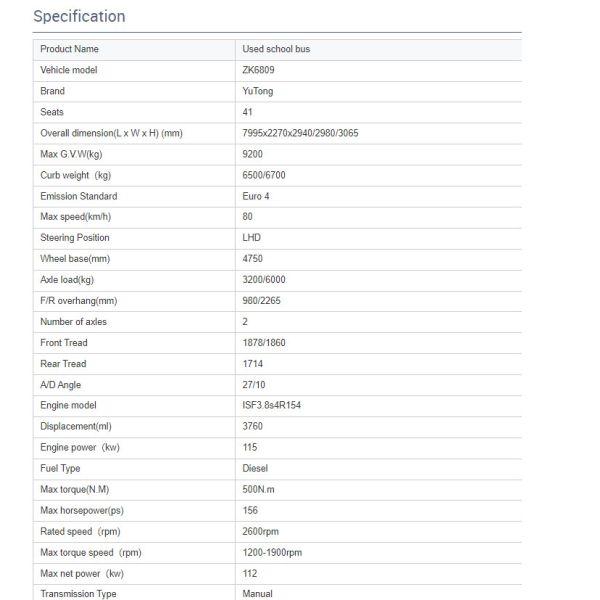Click the Rated speed value 2600rpm

[262, 531]
